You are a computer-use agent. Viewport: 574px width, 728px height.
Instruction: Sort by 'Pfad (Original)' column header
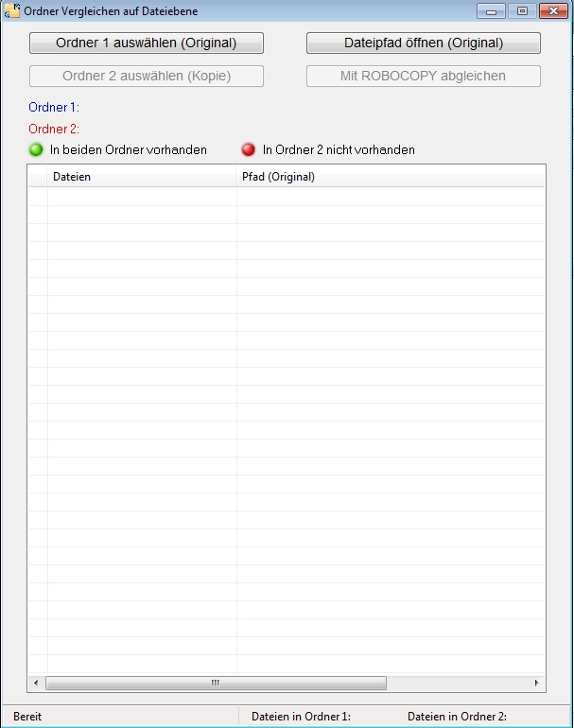click(x=390, y=177)
